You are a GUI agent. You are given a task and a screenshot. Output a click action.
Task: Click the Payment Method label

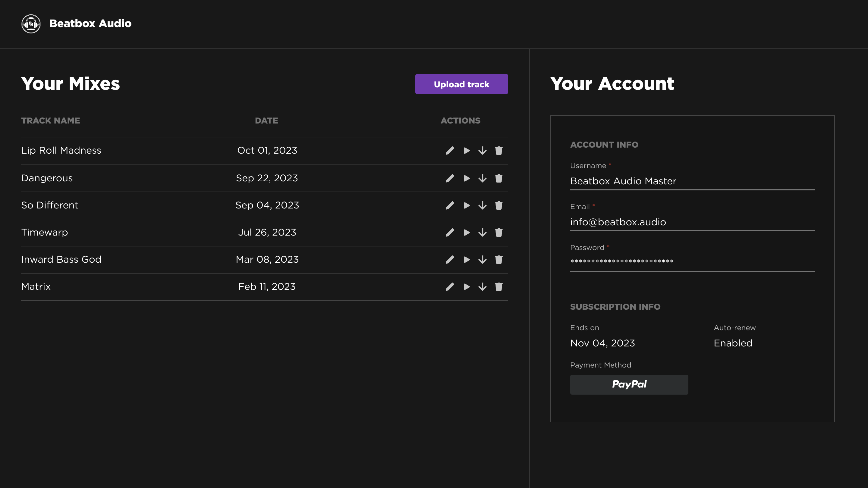click(x=600, y=365)
